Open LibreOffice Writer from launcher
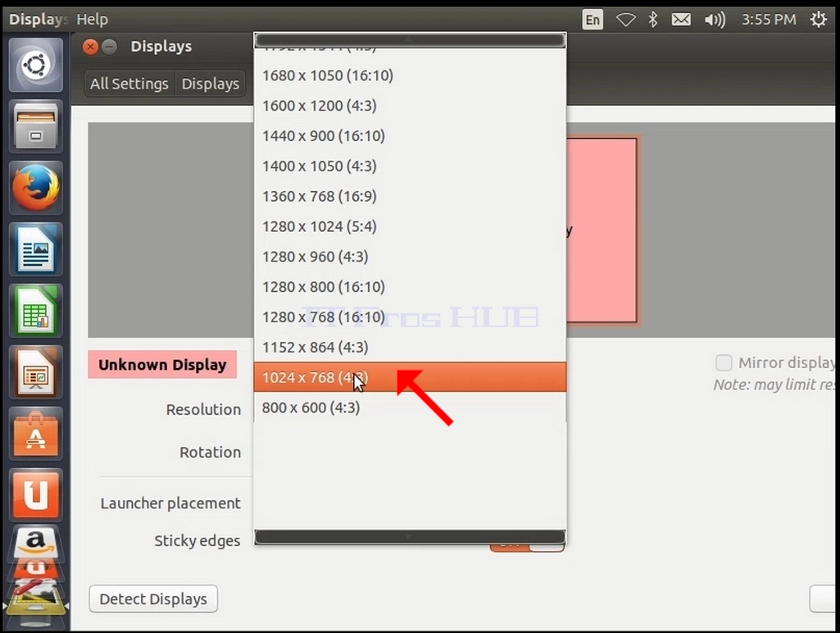The image size is (840, 633). pyautogui.click(x=36, y=250)
